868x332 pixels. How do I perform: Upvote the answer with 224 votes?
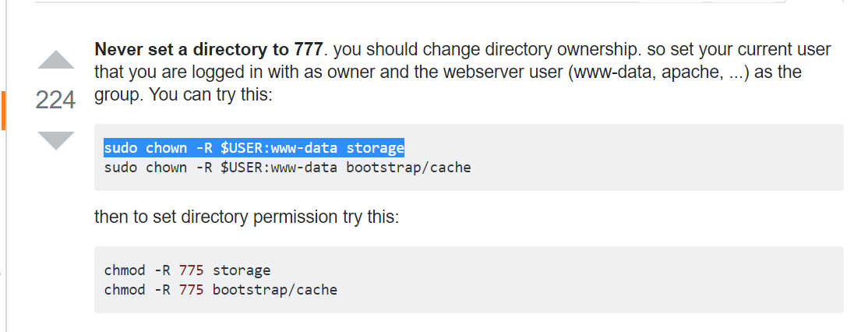point(55,61)
